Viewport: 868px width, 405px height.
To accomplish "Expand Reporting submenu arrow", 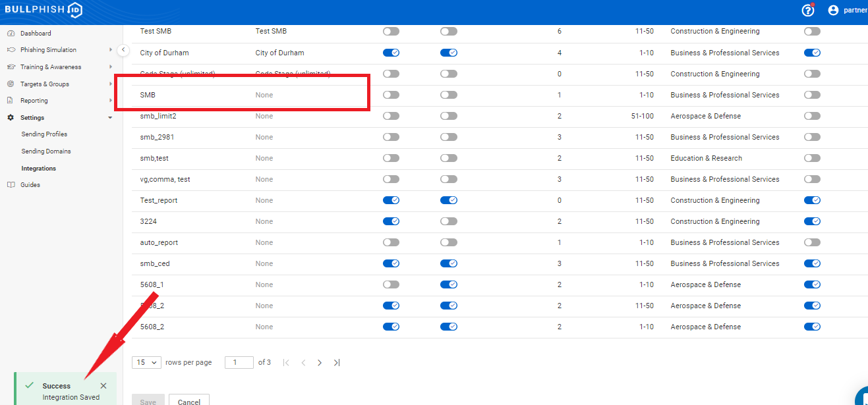I will click(110, 101).
